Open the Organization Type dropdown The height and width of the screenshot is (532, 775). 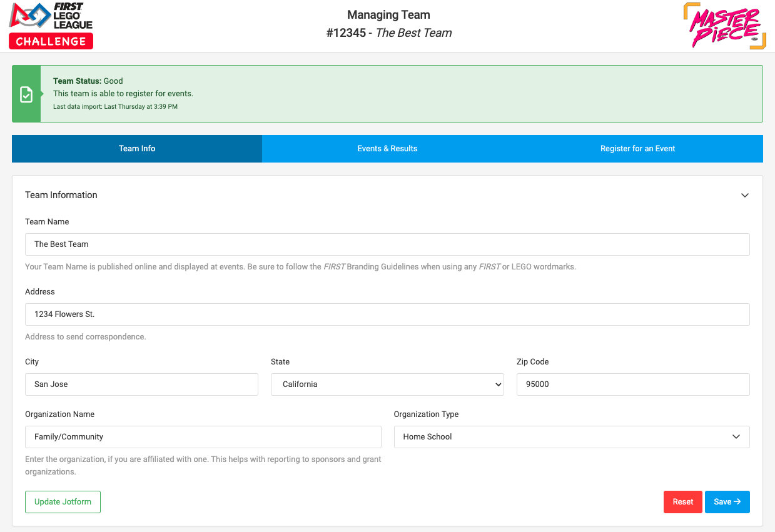click(x=571, y=437)
